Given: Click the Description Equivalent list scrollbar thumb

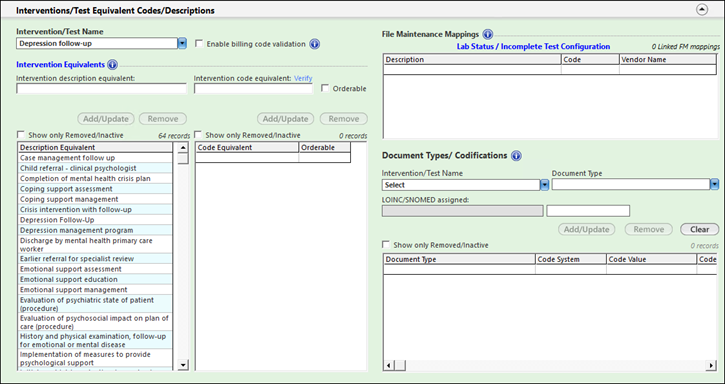Looking at the screenshot, I should 183,159.
